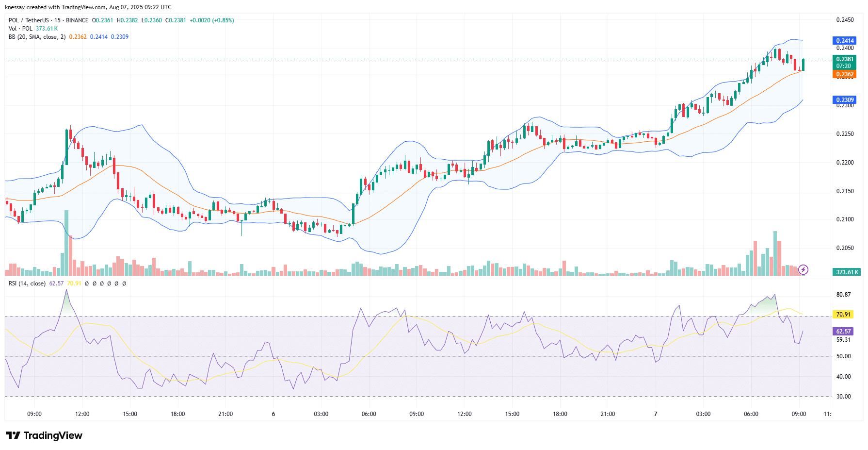Image resolution: width=868 pixels, height=450 pixels.
Task: Click the 0.2050 price scale value
Action: 845,248
